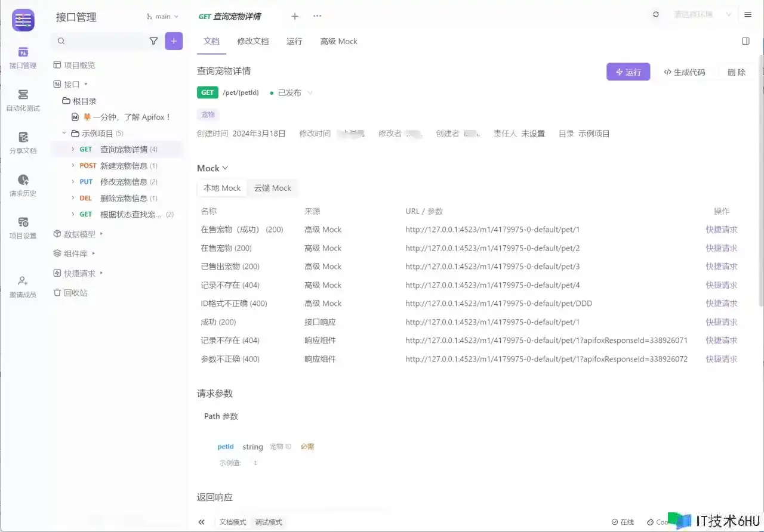Switch to 云端 Mock
This screenshot has width=764, height=532.
(273, 188)
